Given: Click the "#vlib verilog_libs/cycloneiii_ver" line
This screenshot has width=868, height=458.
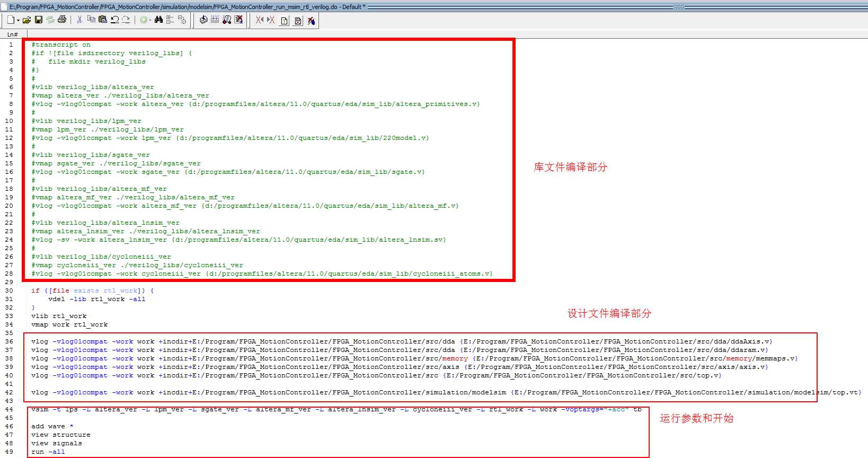Looking at the screenshot, I should click(101, 257).
